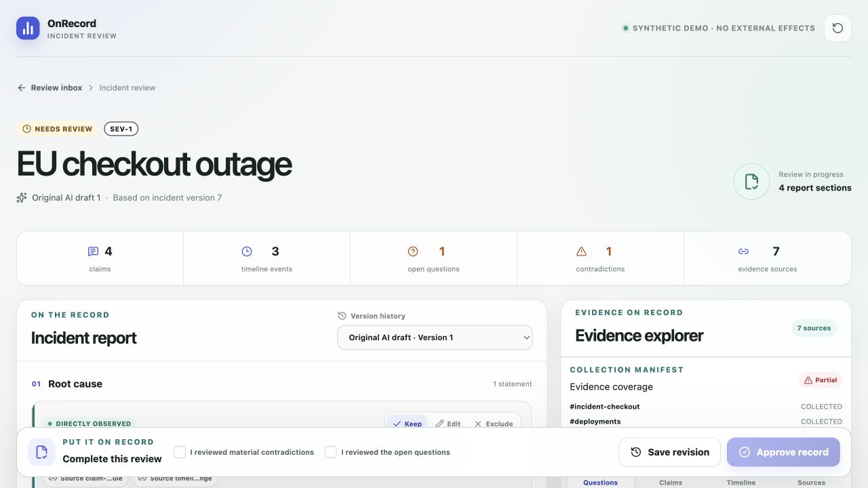Click the '01 Root cause' section heading
The image size is (868, 488).
[67, 384]
